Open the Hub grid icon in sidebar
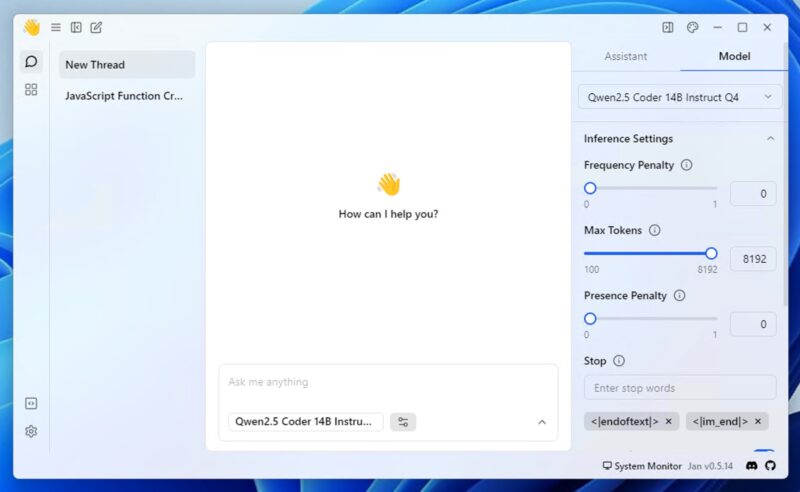 pos(31,90)
